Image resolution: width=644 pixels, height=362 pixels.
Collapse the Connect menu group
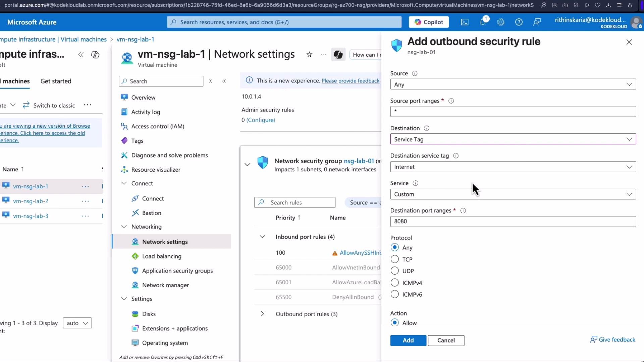point(124,183)
